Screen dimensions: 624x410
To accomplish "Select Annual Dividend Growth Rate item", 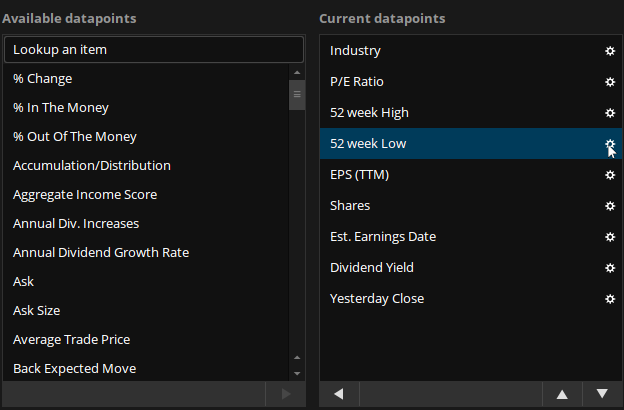I will (x=101, y=252).
